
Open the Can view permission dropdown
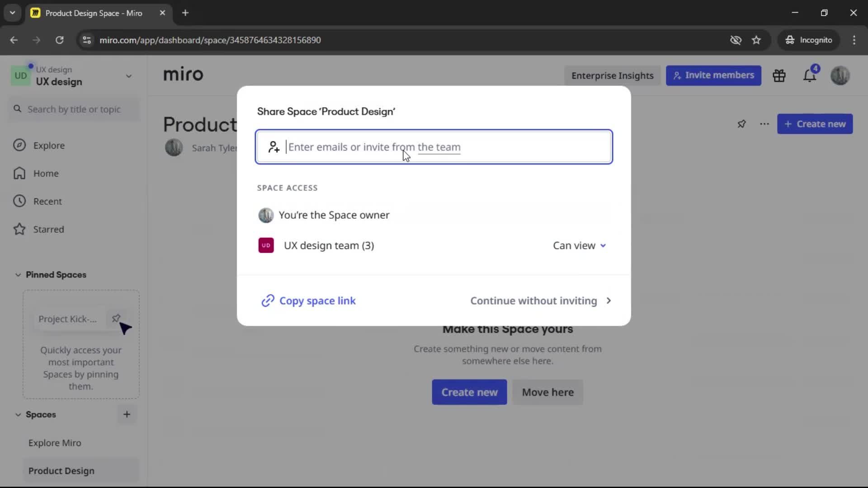[579, 245]
